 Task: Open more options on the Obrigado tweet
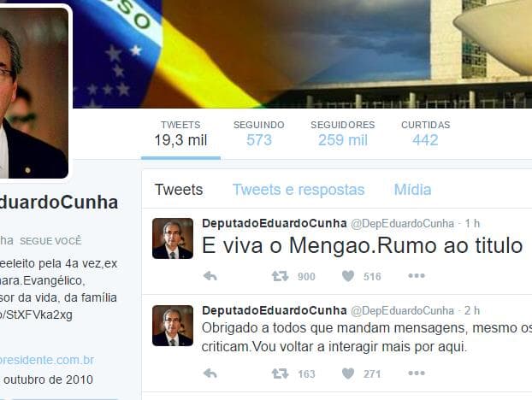[417, 373]
